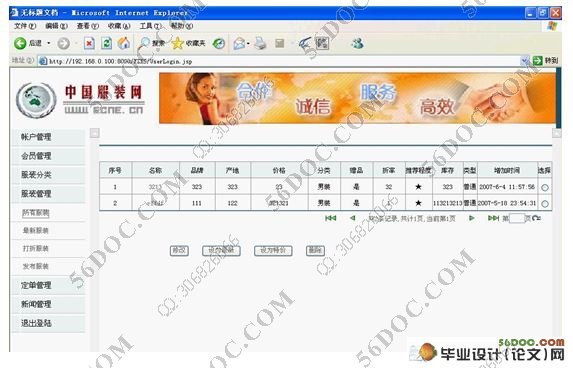Select the radio button for row 2

point(544,204)
